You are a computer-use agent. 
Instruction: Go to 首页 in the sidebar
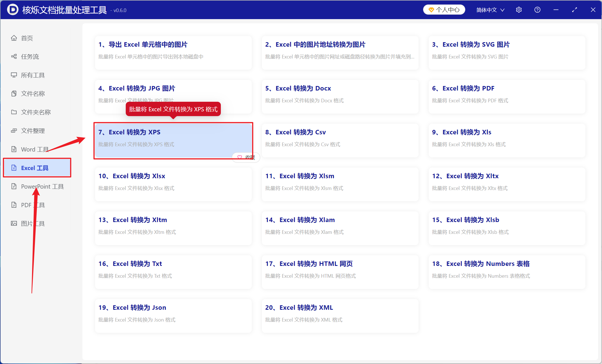click(x=37, y=38)
